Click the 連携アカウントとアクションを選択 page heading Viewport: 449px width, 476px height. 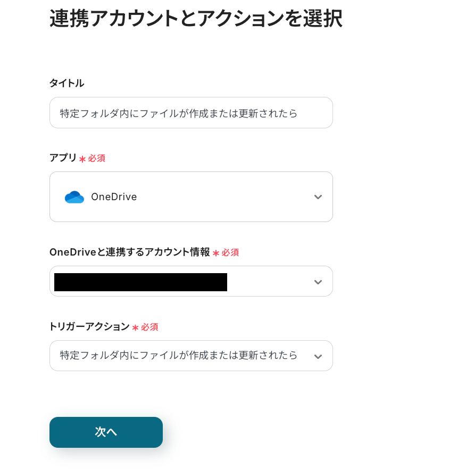196,19
